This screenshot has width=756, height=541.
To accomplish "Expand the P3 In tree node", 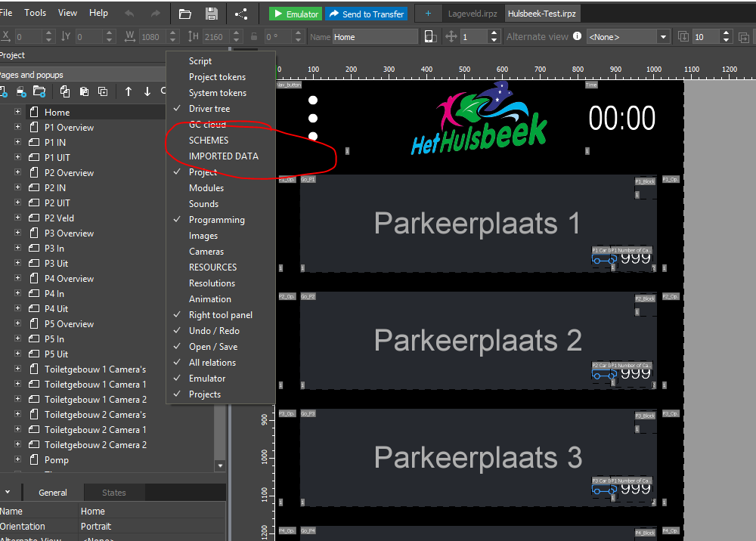I will click(18, 248).
